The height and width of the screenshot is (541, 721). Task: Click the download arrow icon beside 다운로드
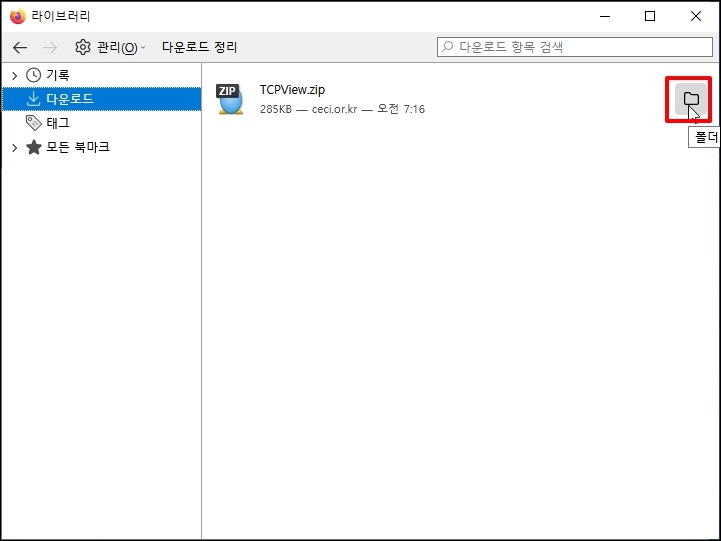[34, 98]
